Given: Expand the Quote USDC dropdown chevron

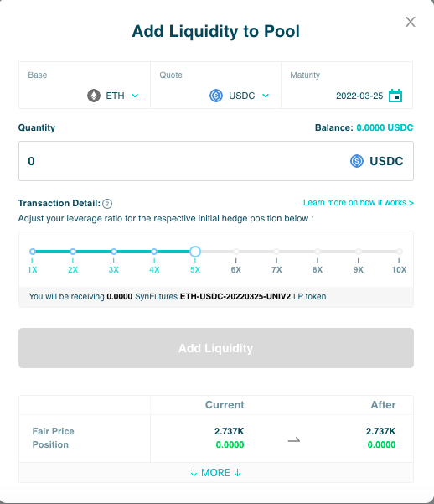Looking at the screenshot, I should 266,96.
